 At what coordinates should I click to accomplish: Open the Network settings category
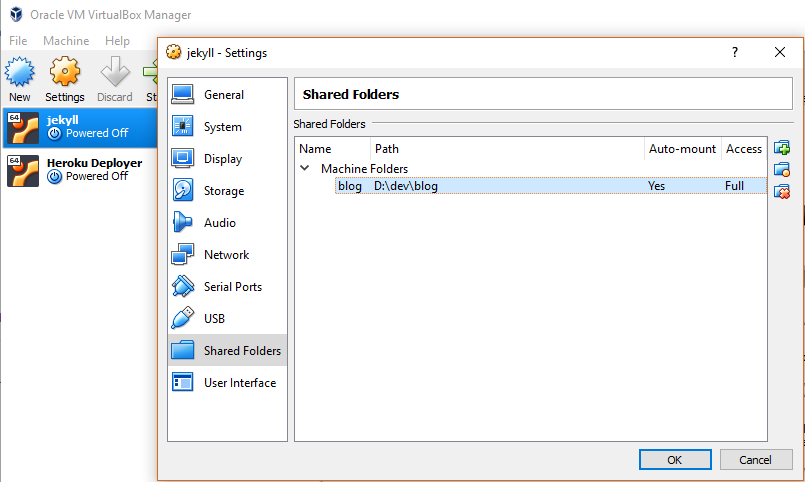click(x=227, y=255)
